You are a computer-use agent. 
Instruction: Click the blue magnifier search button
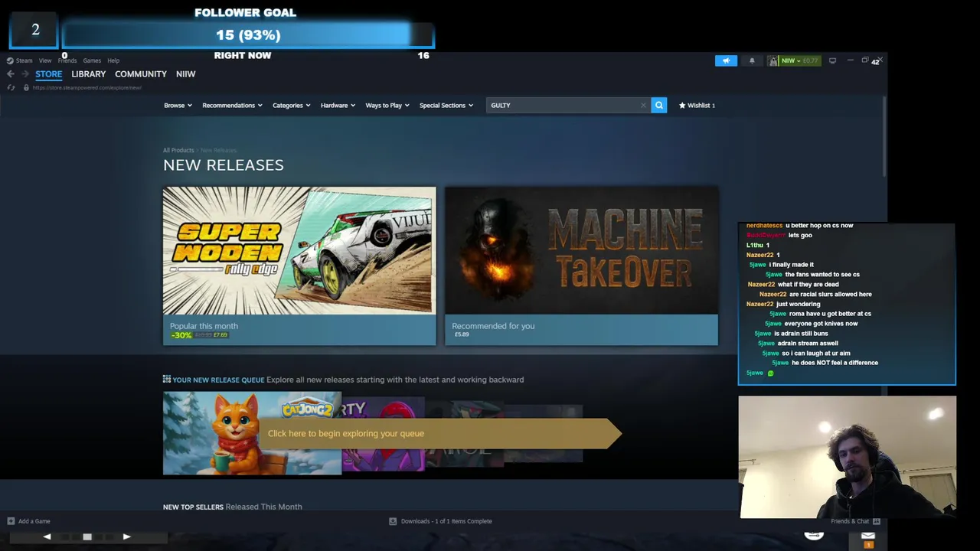tap(659, 105)
